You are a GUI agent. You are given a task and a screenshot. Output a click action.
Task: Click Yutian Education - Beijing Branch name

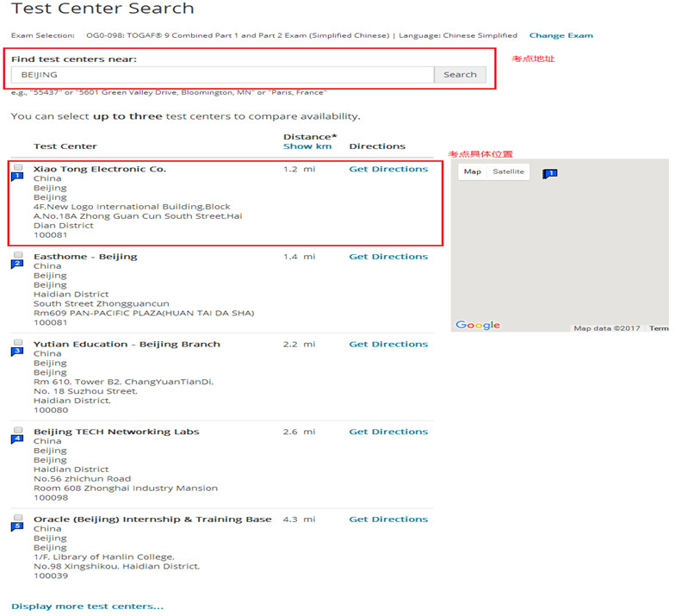127,344
